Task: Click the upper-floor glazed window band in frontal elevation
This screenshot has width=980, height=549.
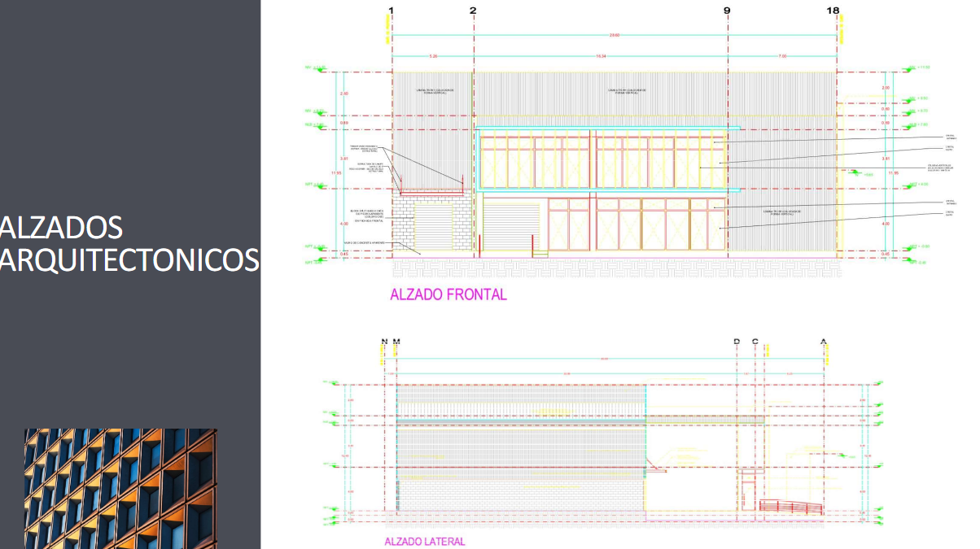Action: pyautogui.click(x=602, y=159)
